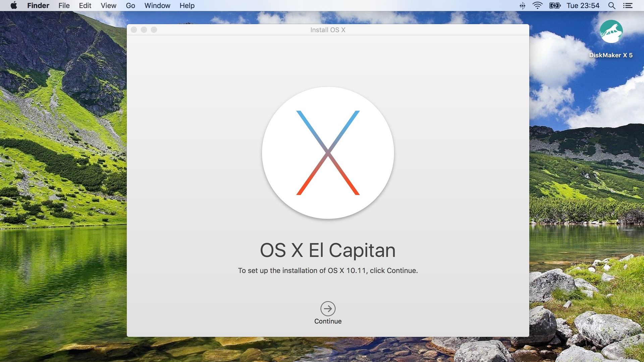Click the Continue arrow icon
This screenshot has height=362, width=644.
click(328, 308)
